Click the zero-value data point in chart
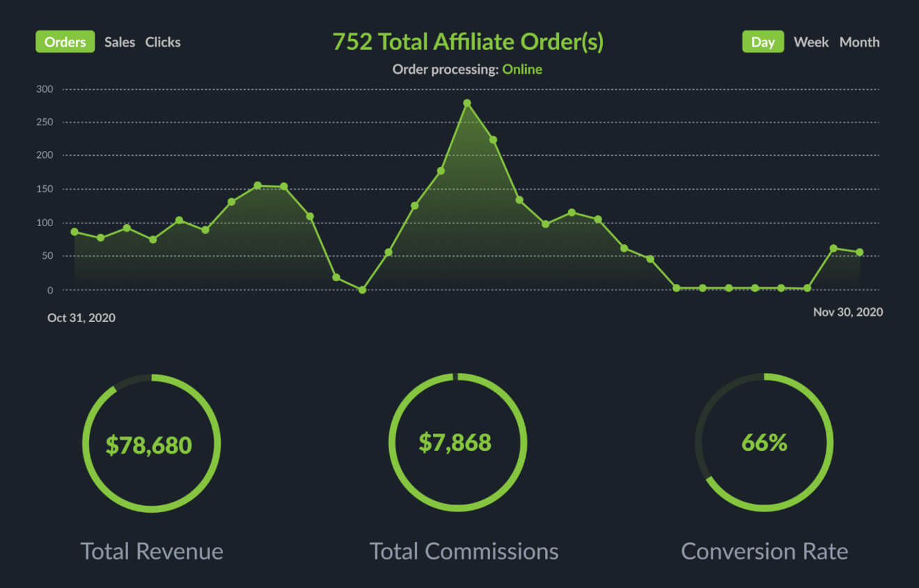The image size is (919, 588). [362, 289]
